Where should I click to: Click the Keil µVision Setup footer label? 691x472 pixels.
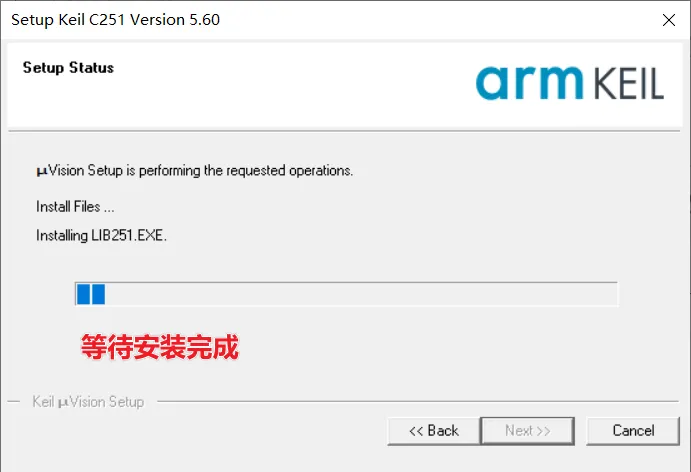(88, 401)
